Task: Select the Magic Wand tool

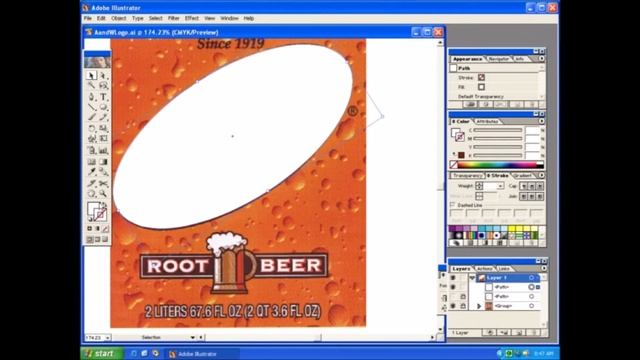Action: click(92, 86)
